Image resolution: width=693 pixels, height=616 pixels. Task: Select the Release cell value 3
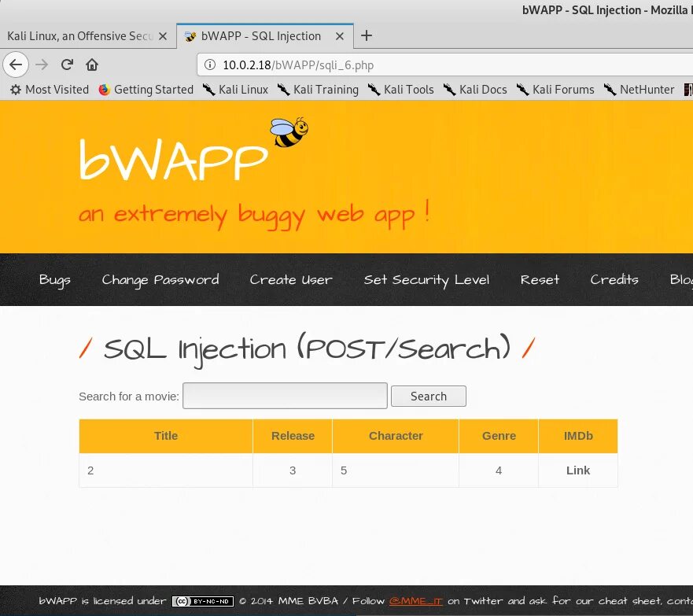(x=293, y=470)
